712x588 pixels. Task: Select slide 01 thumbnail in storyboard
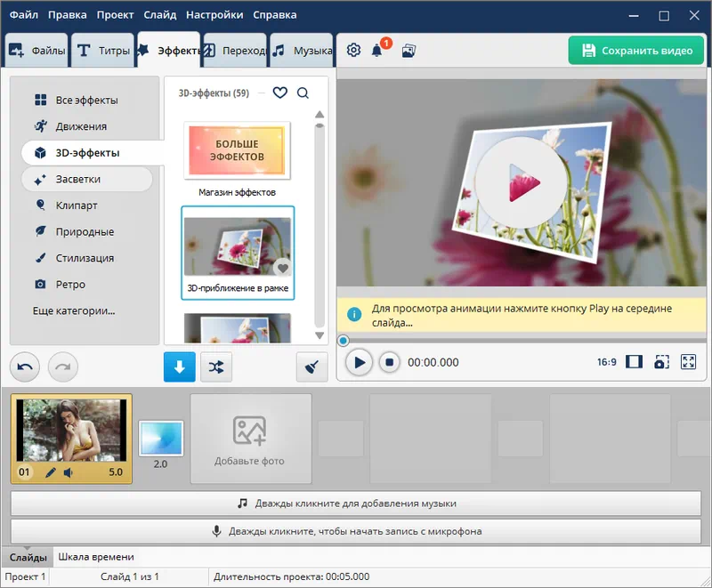[72, 439]
